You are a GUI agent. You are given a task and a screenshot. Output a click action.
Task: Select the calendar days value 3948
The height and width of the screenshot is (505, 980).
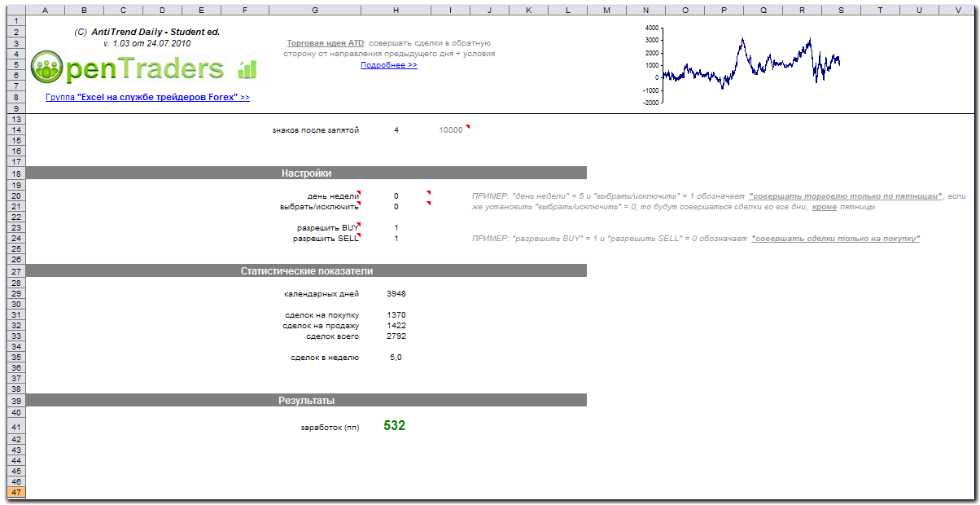pyautogui.click(x=396, y=293)
